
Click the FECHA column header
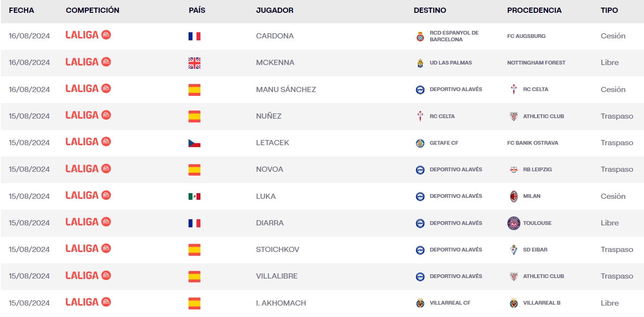click(x=21, y=10)
